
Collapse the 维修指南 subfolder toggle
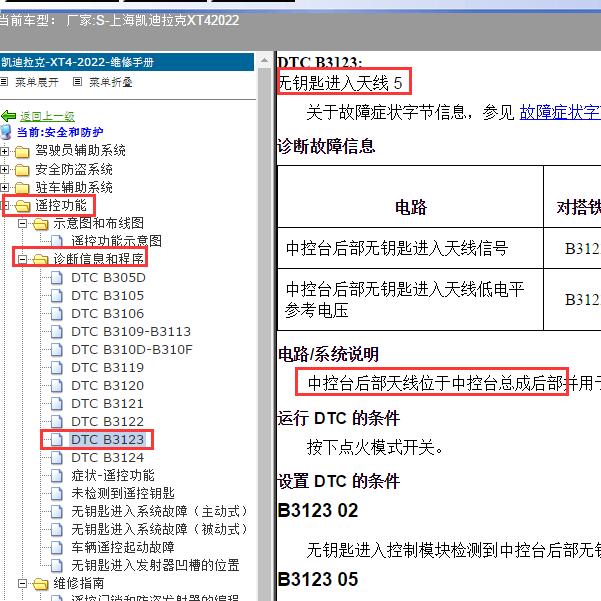point(23,583)
